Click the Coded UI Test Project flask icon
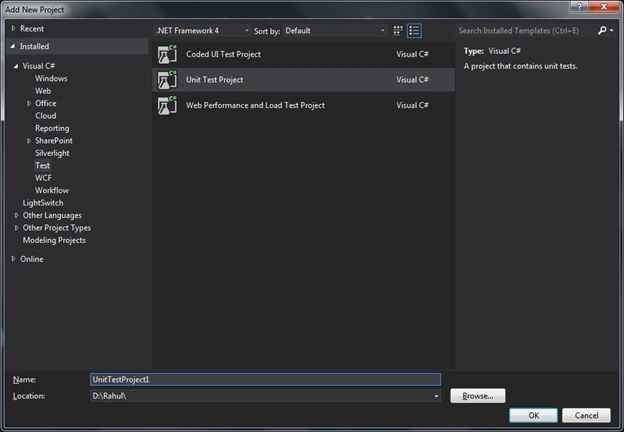The image size is (624, 432). (167, 54)
